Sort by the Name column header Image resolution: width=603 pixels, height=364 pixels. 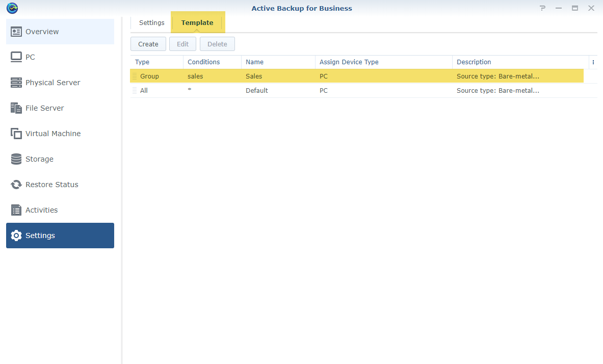click(x=278, y=62)
